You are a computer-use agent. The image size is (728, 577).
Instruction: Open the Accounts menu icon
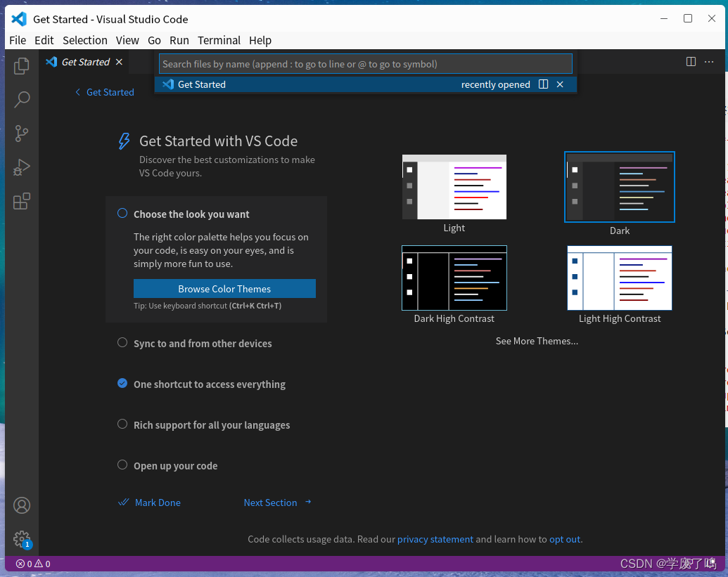click(x=21, y=505)
